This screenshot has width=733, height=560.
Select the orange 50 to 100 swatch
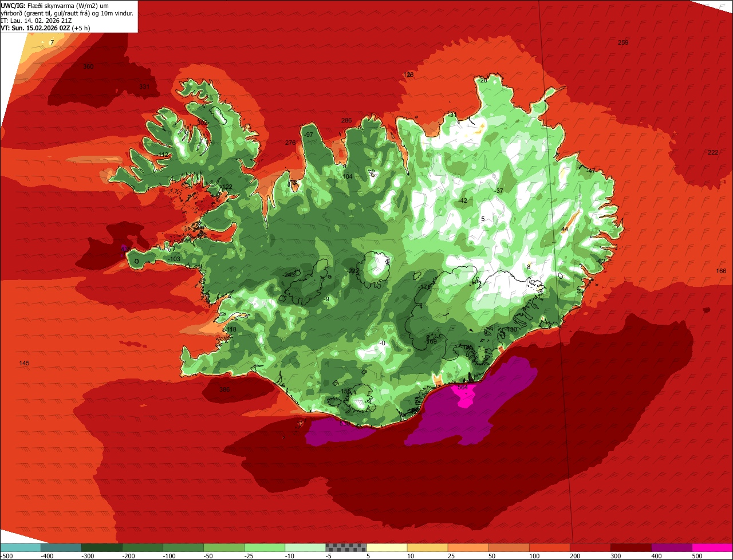[509, 547]
